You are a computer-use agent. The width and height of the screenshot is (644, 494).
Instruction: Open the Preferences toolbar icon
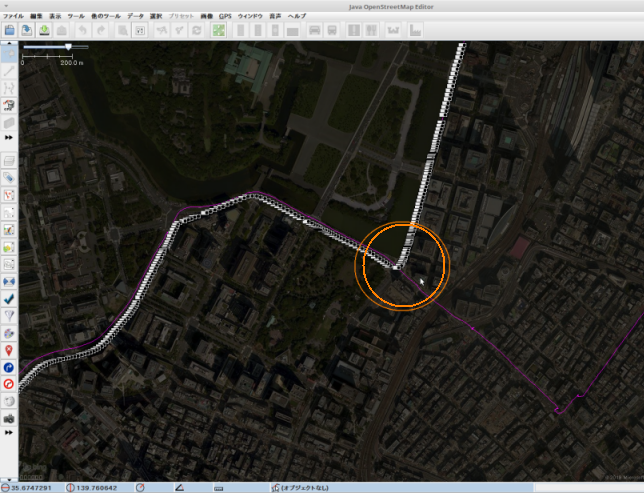click(140, 30)
